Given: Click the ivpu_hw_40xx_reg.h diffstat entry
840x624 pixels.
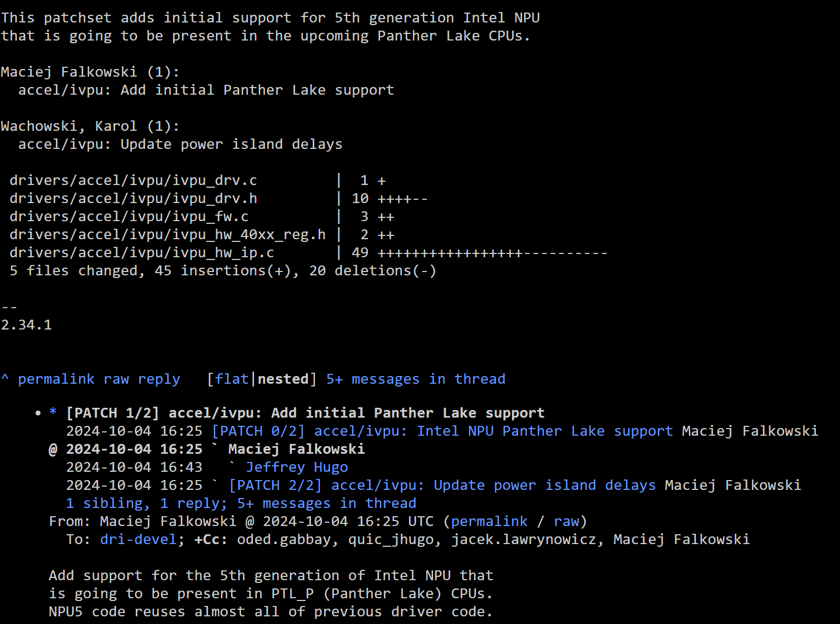Looking at the screenshot, I should tap(168, 234).
